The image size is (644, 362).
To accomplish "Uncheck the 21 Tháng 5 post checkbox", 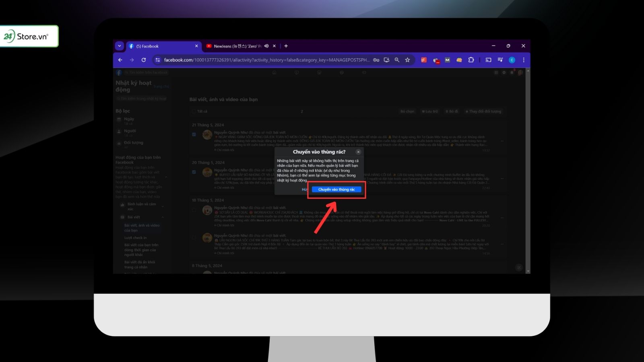I will click(x=194, y=134).
